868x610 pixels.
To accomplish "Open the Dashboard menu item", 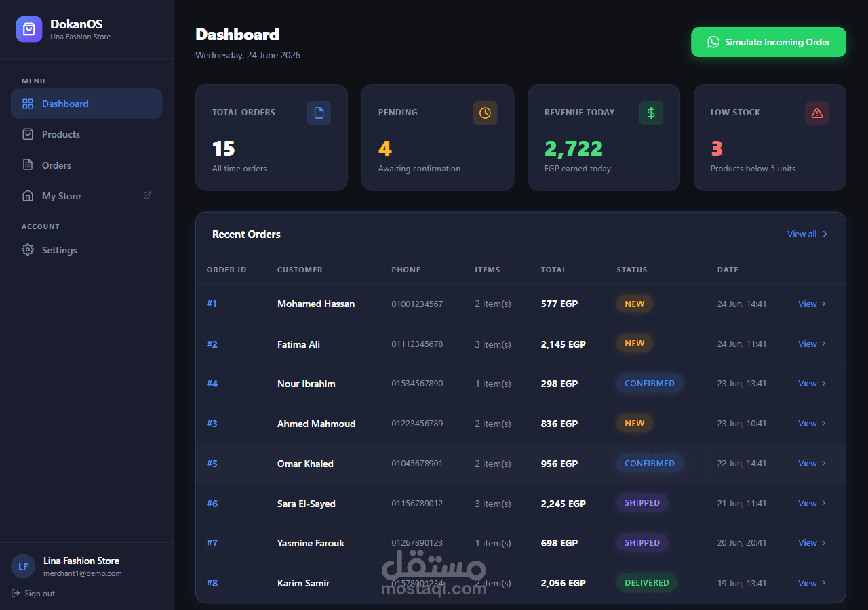I will point(87,104).
